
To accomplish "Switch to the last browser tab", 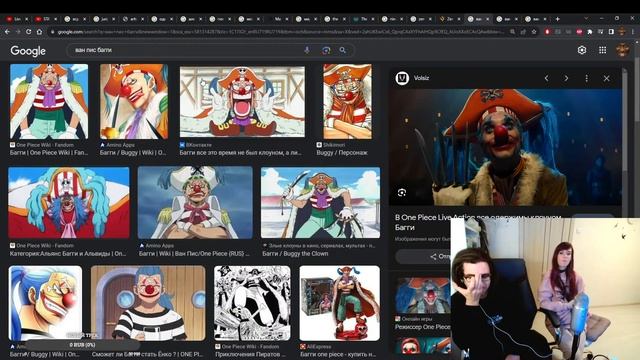I will click(535, 19).
